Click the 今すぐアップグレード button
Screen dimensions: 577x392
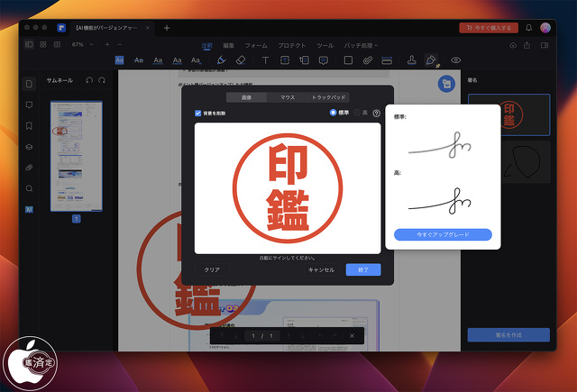coord(443,234)
